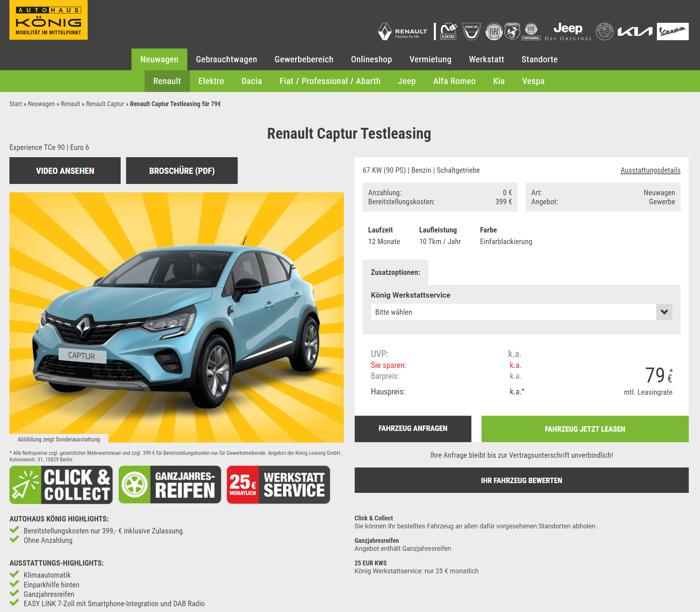Go to Start in breadcrumb
This screenshot has width=700, height=612.
16,104
